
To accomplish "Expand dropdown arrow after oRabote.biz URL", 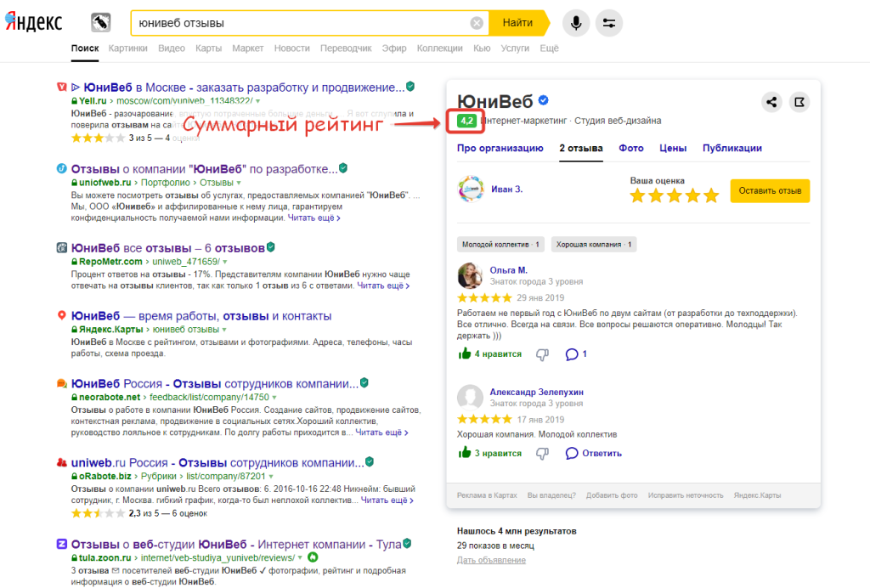I will [x=271, y=477].
